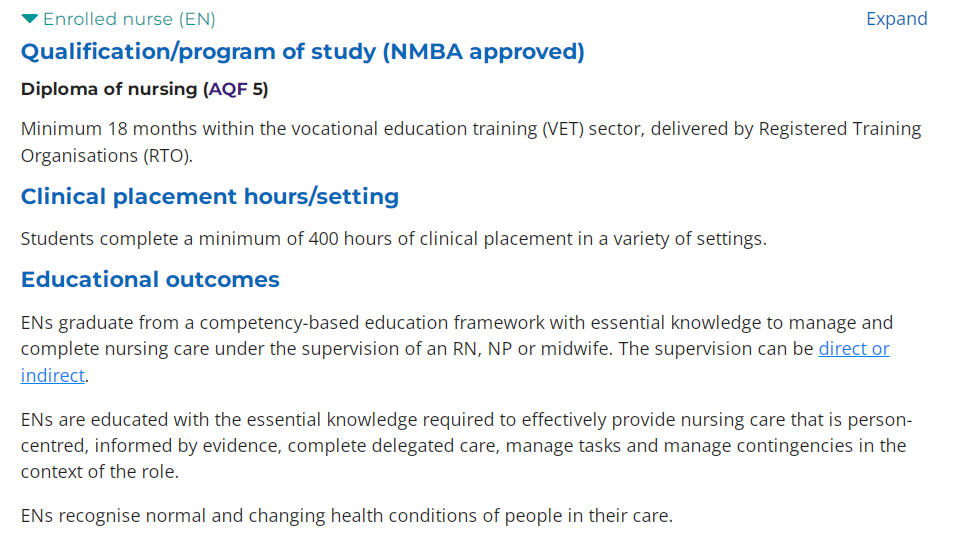The image size is (955, 541).
Task: Click the 'indirect' link on the wrapped line
Action: 52,375
